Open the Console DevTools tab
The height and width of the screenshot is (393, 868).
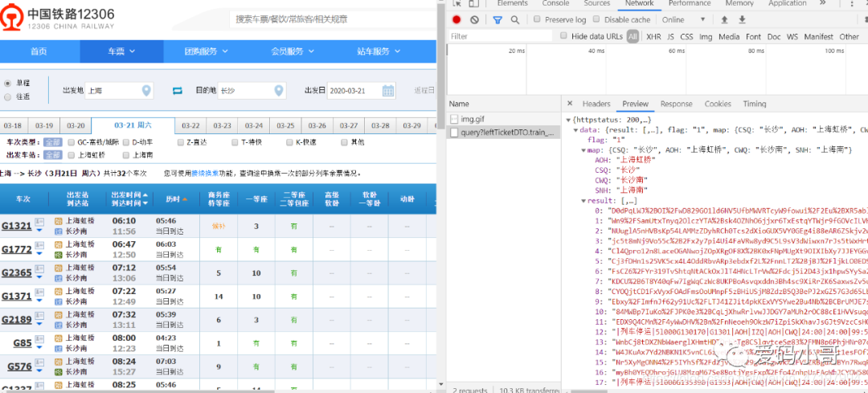555,3
